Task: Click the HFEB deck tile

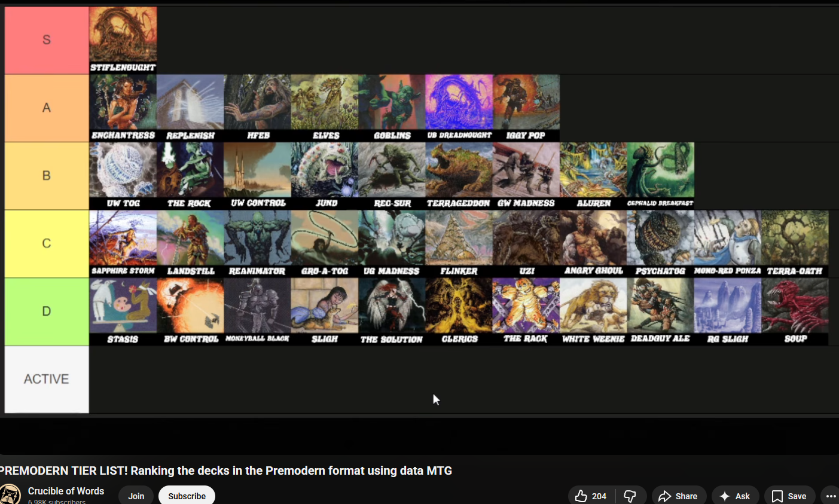Action: pyautogui.click(x=258, y=108)
